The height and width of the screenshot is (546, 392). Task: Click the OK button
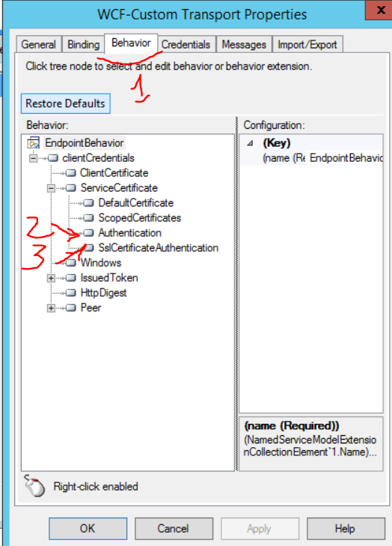[88, 528]
